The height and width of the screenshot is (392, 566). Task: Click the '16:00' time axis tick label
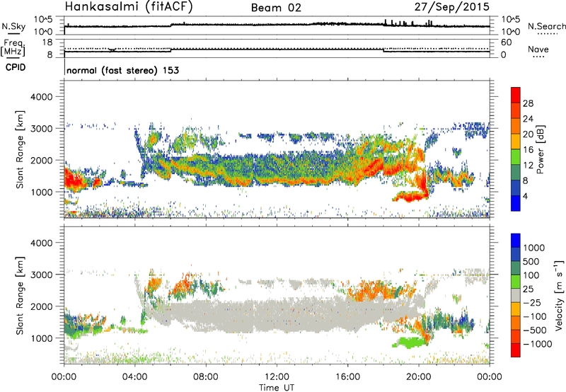[347, 377]
